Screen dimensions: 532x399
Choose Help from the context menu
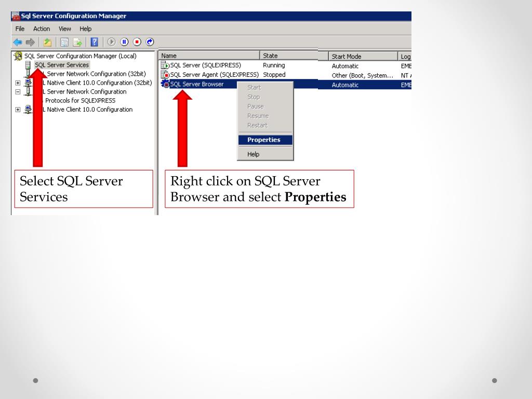pos(265,154)
